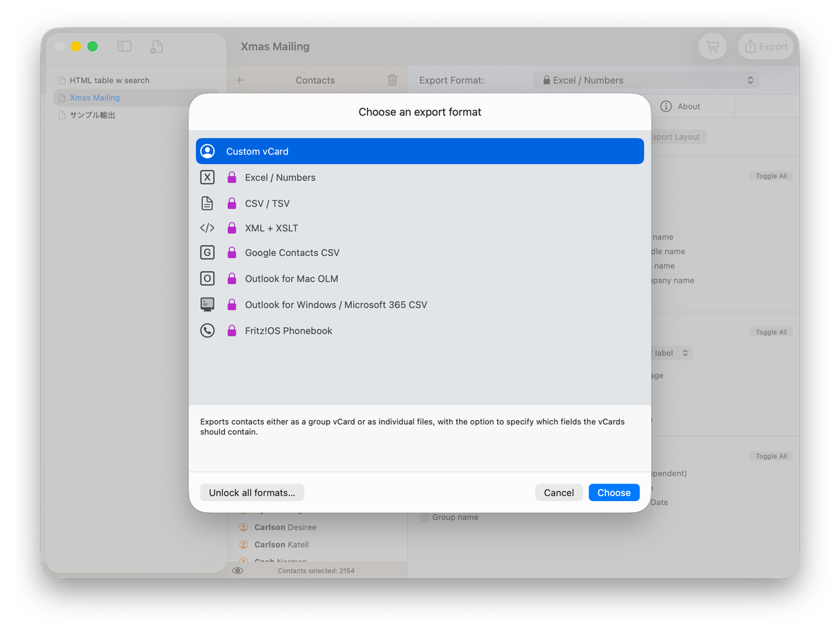The width and height of the screenshot is (840, 632).
Task: Toggle the sidebar with toolbar icon
Action: [124, 46]
